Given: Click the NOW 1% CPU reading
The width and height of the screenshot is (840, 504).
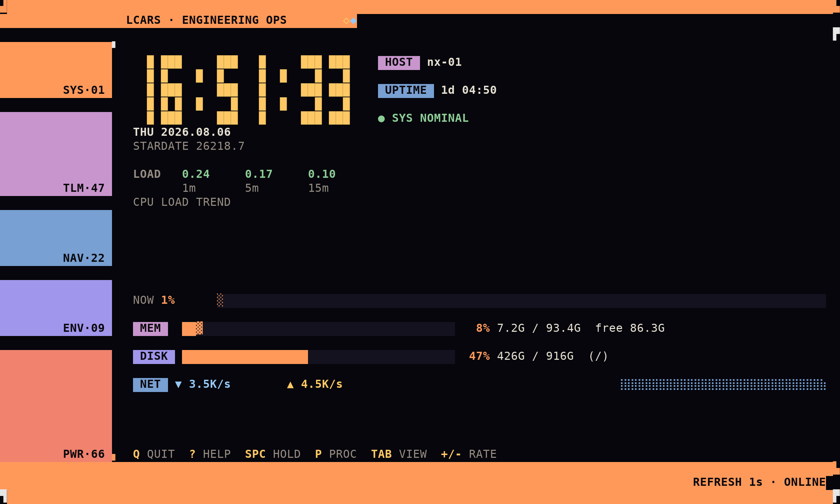Looking at the screenshot, I should [154, 300].
